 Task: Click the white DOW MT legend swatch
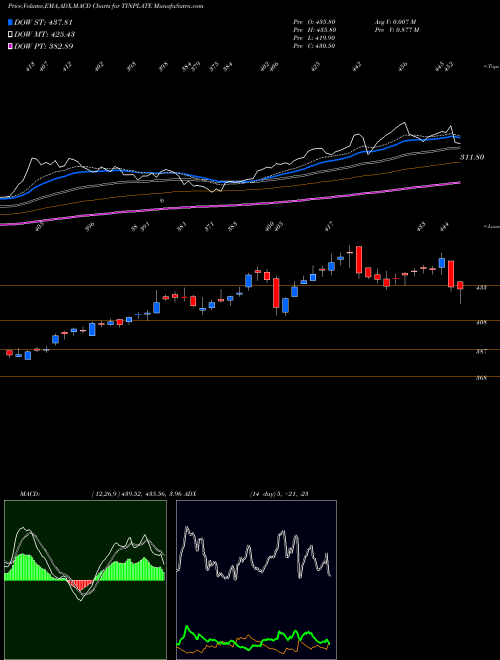pos(10,34)
